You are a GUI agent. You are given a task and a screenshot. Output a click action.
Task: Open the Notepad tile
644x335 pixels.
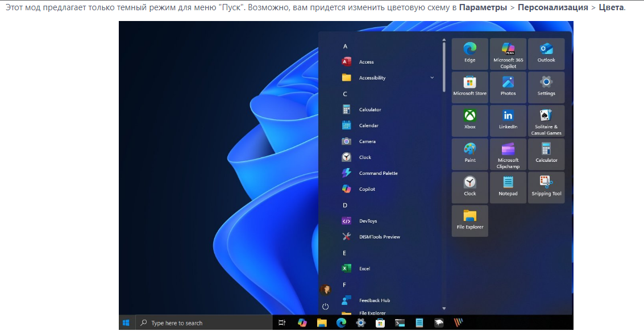click(x=508, y=187)
